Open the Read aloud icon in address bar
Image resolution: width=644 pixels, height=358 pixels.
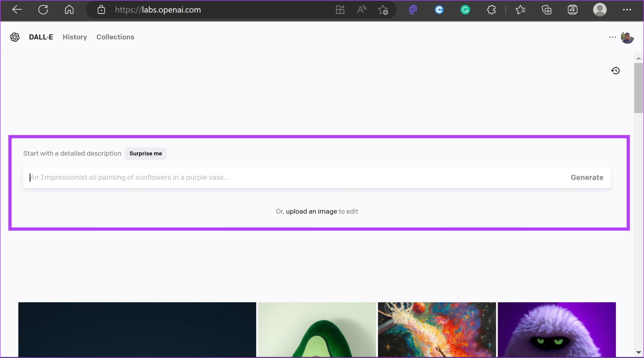pyautogui.click(x=362, y=10)
